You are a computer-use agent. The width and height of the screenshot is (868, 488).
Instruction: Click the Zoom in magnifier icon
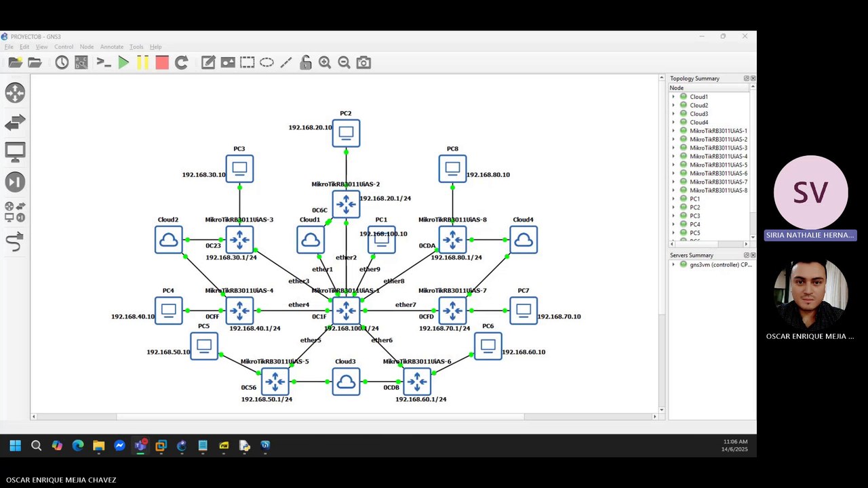[325, 62]
